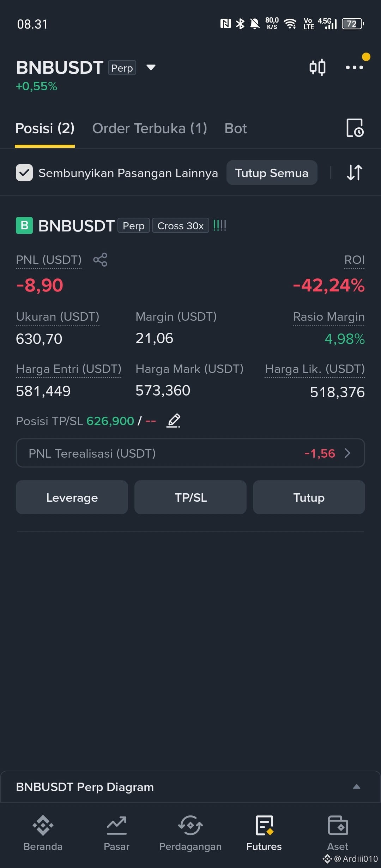381x868 pixels.
Task: Tap the Cross 30x margin mode badge
Action: pos(181,225)
